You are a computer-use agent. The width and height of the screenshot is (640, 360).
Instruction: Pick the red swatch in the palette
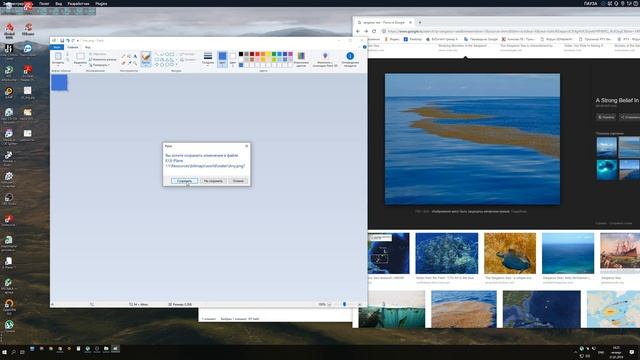[x=258, y=54]
